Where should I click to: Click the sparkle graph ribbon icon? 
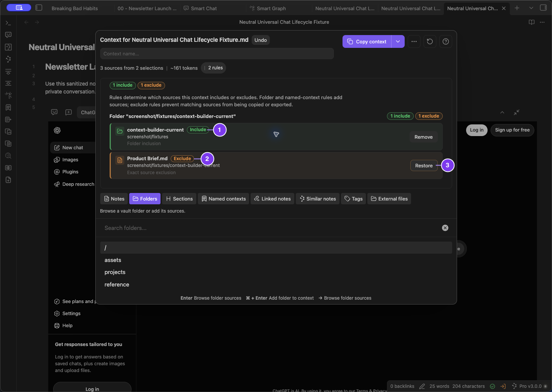[8, 95]
